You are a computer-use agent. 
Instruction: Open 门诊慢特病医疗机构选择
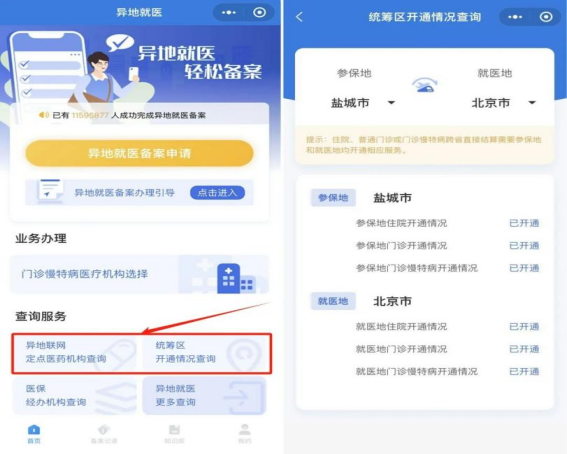click(x=139, y=274)
